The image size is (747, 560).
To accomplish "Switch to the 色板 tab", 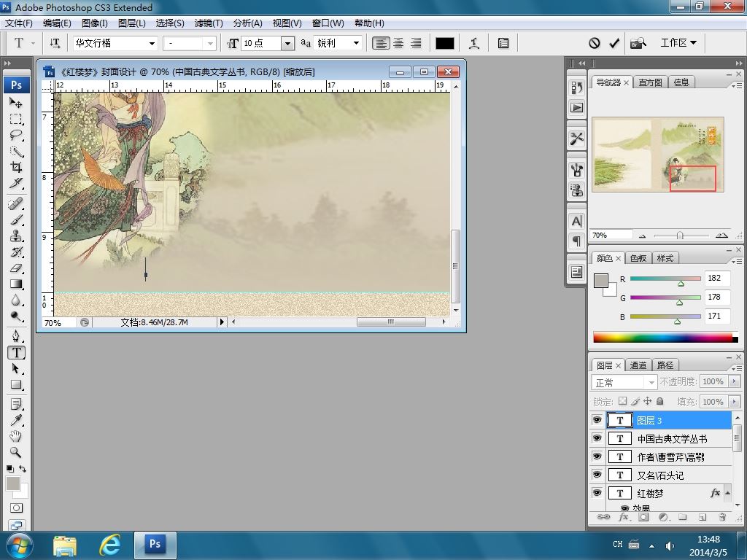I will pyautogui.click(x=638, y=258).
